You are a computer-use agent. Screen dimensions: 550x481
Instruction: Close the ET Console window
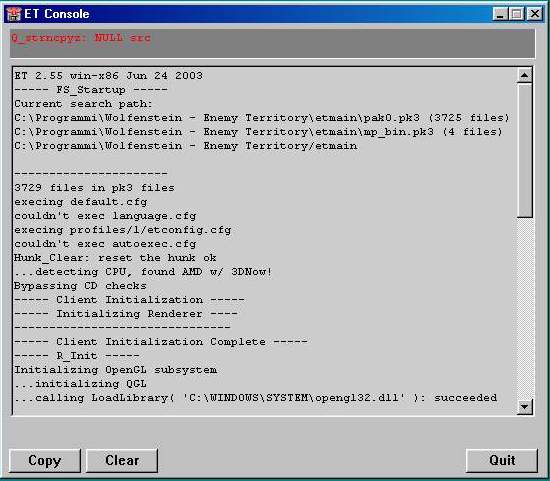pos(535,14)
